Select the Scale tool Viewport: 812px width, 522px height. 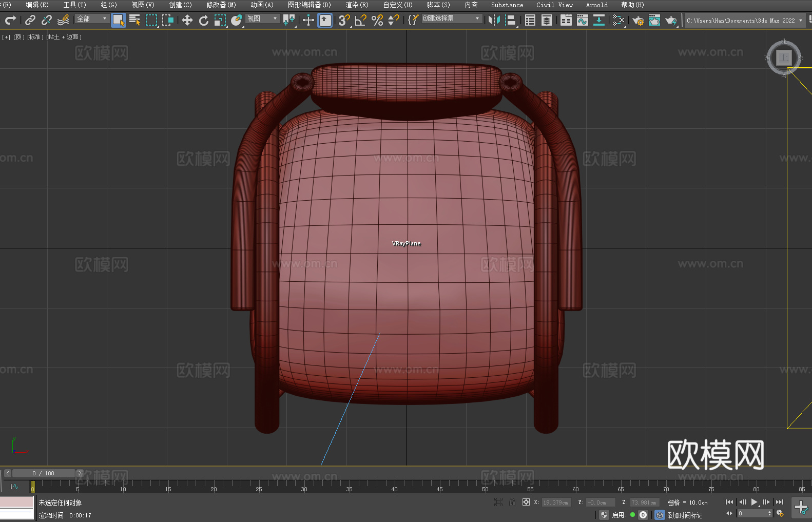pyautogui.click(x=220, y=20)
